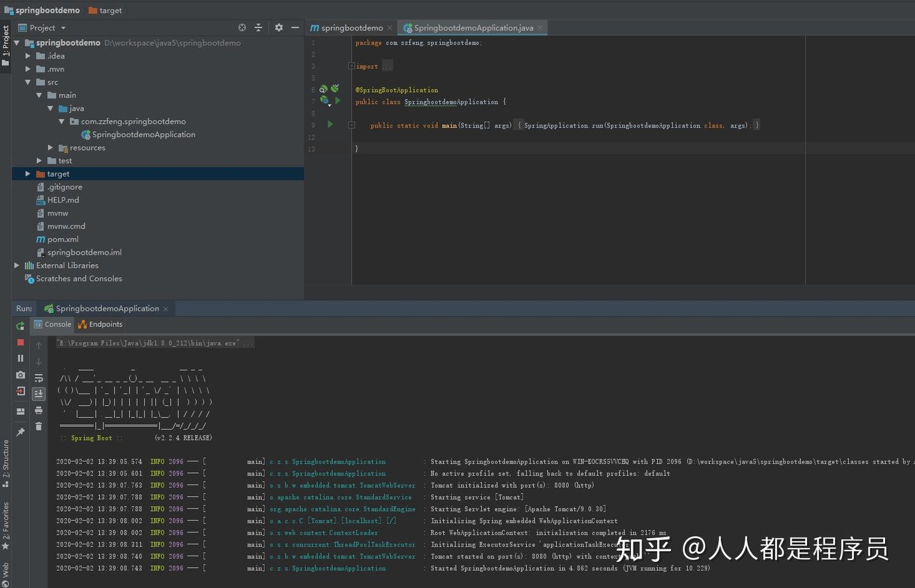Screen dimensions: 915x588
Task: Toggle soft-wrap in the console
Action: 39,378
